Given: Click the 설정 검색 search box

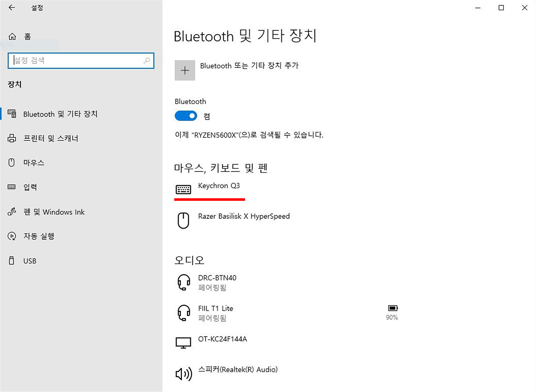Looking at the screenshot, I should pyautogui.click(x=81, y=61).
